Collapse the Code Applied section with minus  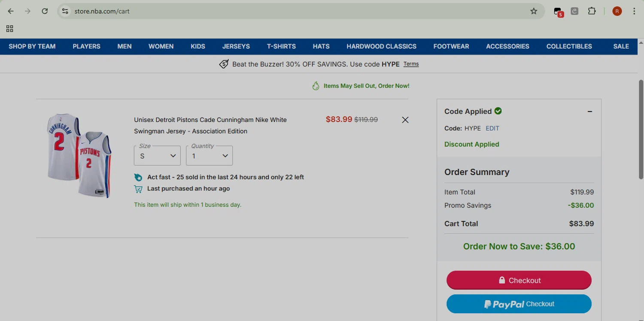pyautogui.click(x=590, y=112)
